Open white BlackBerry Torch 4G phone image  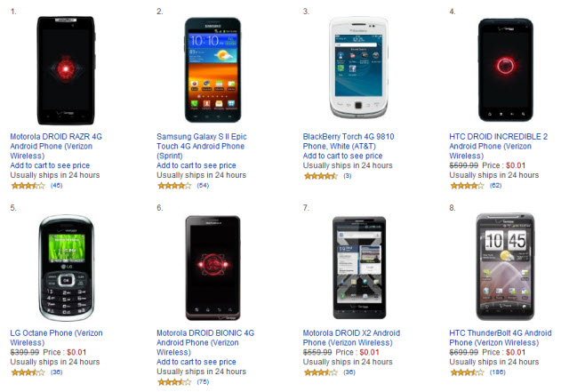(358, 68)
